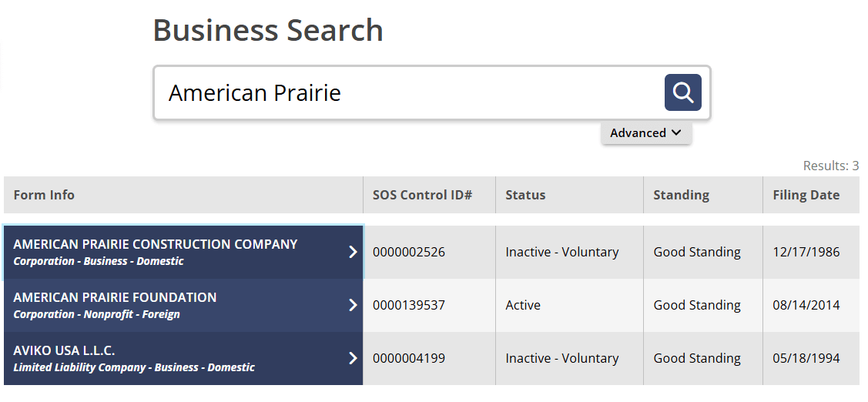
Task: Click the 12/17/1986 filing date cell
Action: (806, 252)
